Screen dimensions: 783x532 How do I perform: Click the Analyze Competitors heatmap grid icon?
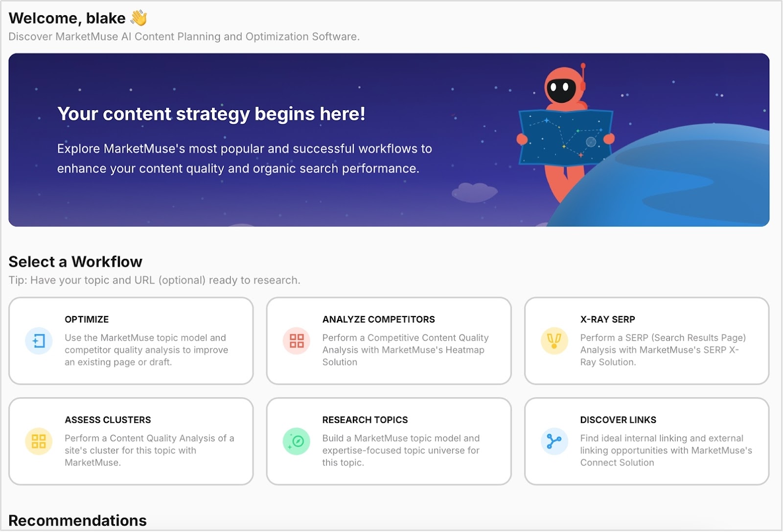[297, 341]
